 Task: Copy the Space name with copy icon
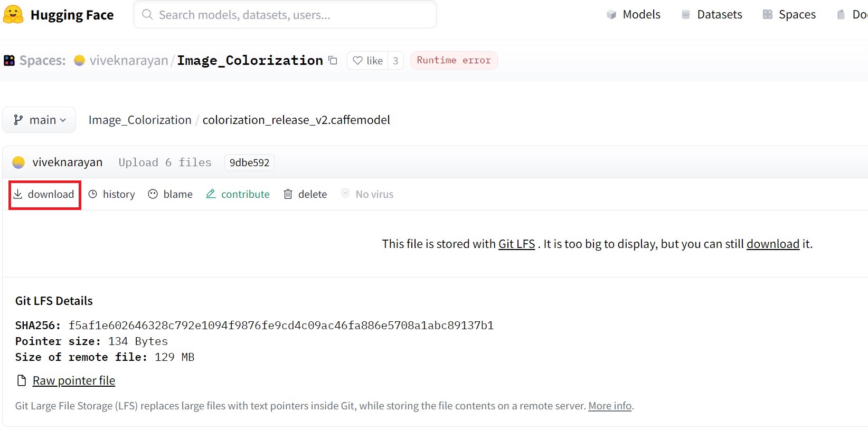(x=333, y=61)
